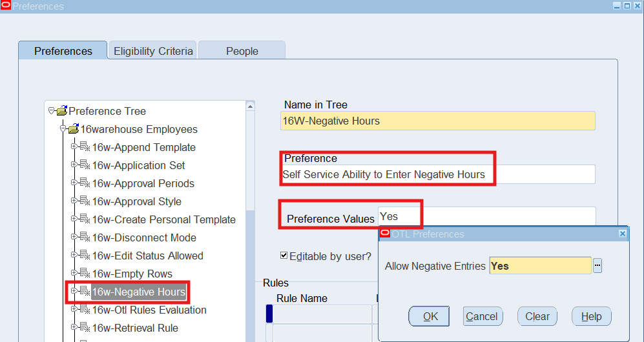
Task: Click the 16w-Empty Rows node icon
Action: (85, 274)
